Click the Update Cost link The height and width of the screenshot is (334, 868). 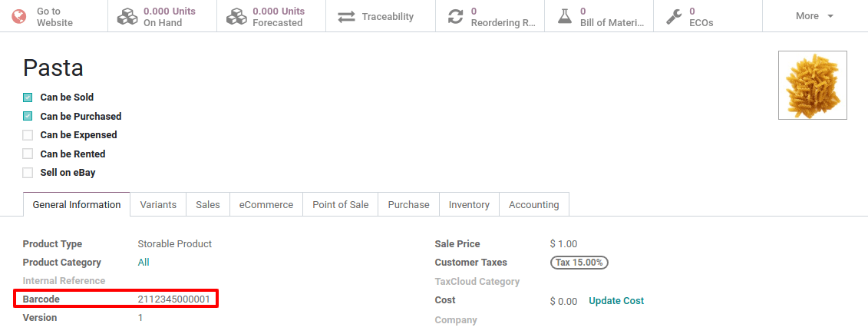point(616,301)
